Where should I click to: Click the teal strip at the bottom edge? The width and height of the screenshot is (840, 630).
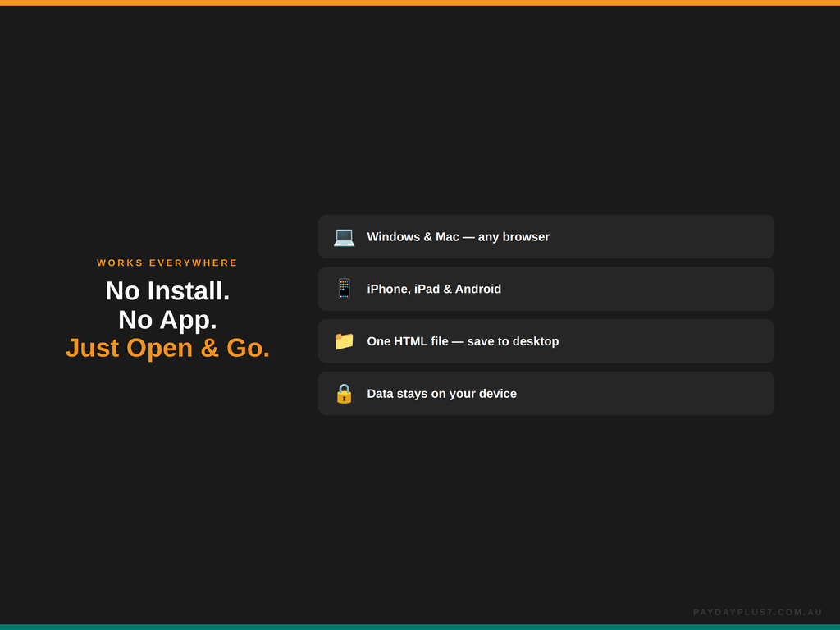click(420, 627)
